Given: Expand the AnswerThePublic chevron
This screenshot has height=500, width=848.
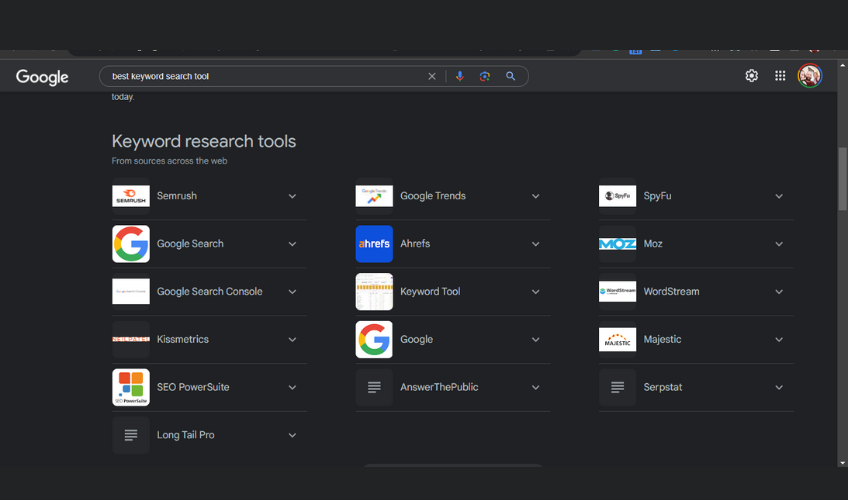Looking at the screenshot, I should (x=535, y=388).
